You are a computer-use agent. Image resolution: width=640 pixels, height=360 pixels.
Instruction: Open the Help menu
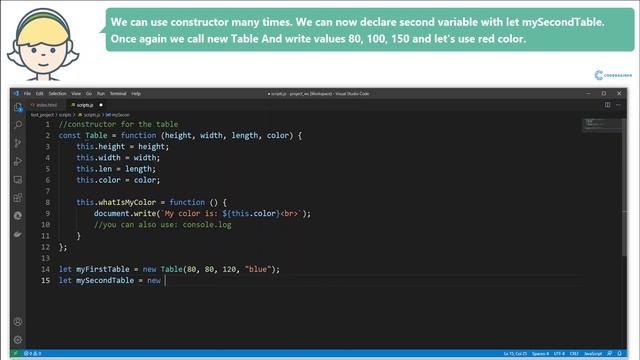[x=136, y=93]
